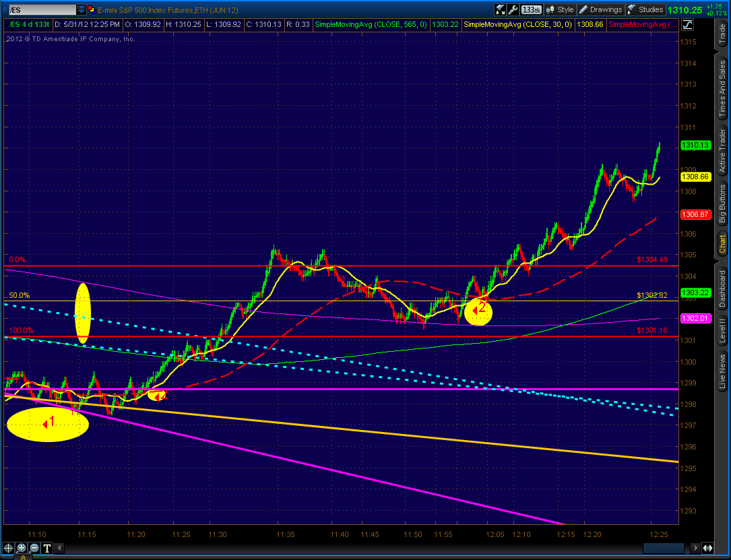The image size is (731, 560).
Task: Click the zoom out magnifier icon
Action: pyautogui.click(x=34, y=549)
